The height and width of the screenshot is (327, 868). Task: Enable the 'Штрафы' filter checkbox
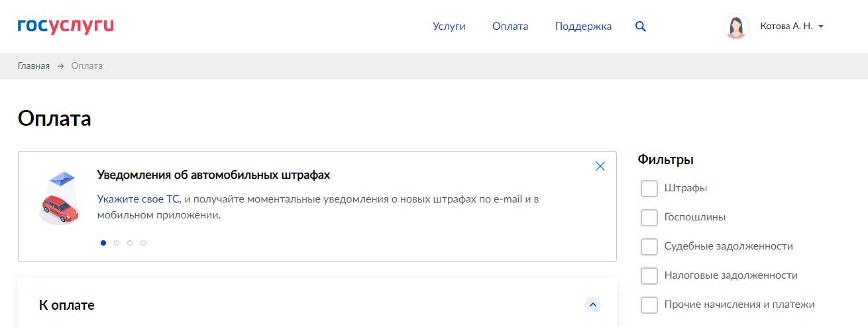(x=649, y=188)
